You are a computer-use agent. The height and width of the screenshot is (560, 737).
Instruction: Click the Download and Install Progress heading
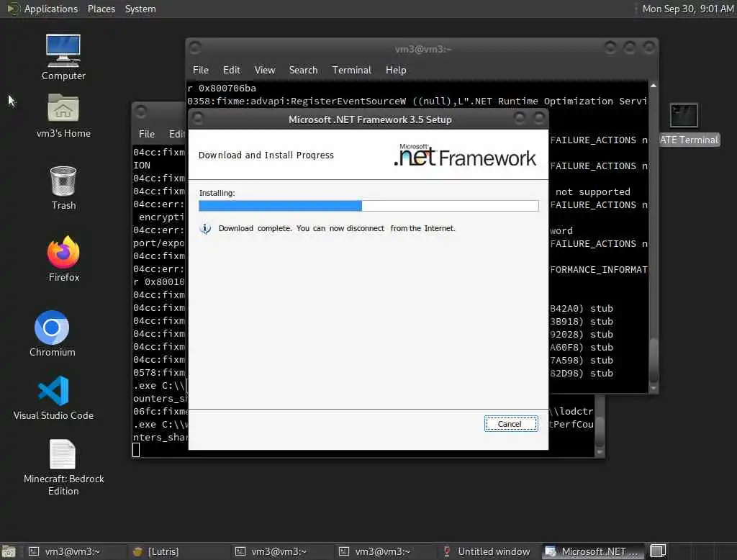(266, 155)
